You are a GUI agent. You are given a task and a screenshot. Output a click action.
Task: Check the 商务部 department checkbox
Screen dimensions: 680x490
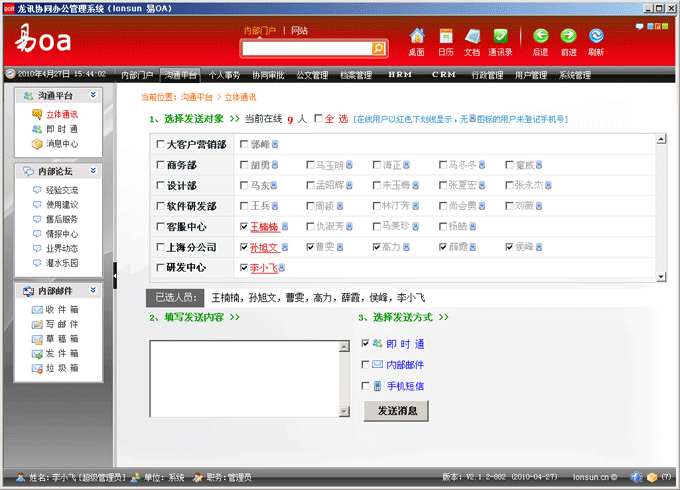pos(160,165)
